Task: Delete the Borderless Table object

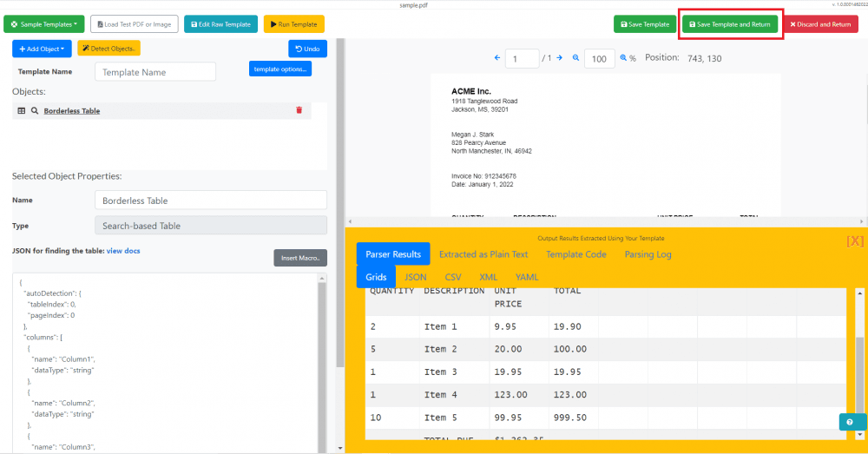Action: click(x=299, y=110)
